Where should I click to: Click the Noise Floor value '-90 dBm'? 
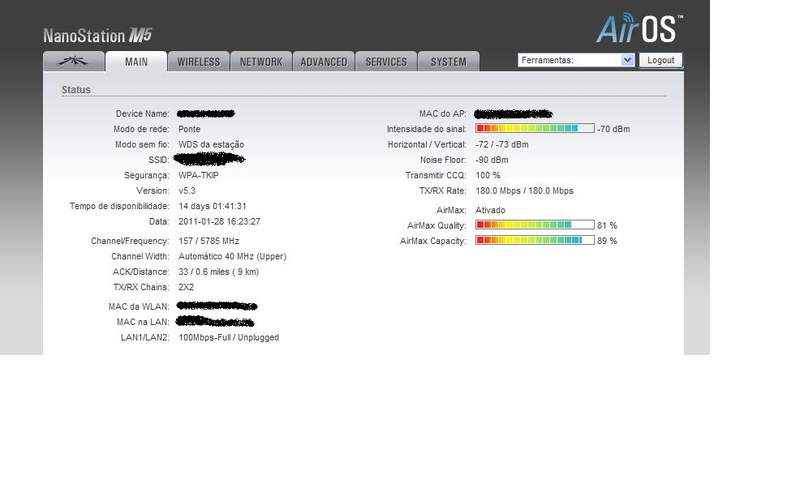492,160
